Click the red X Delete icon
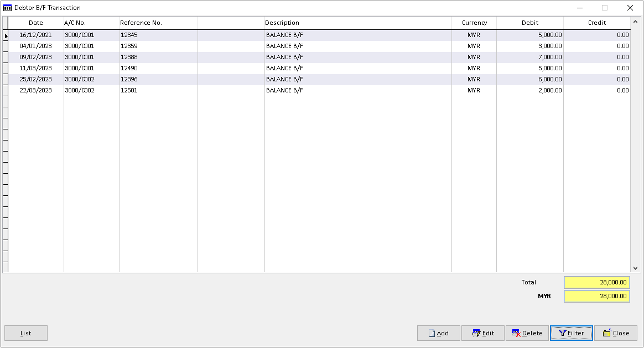Image resolution: width=644 pixels, height=348 pixels. pos(517,333)
